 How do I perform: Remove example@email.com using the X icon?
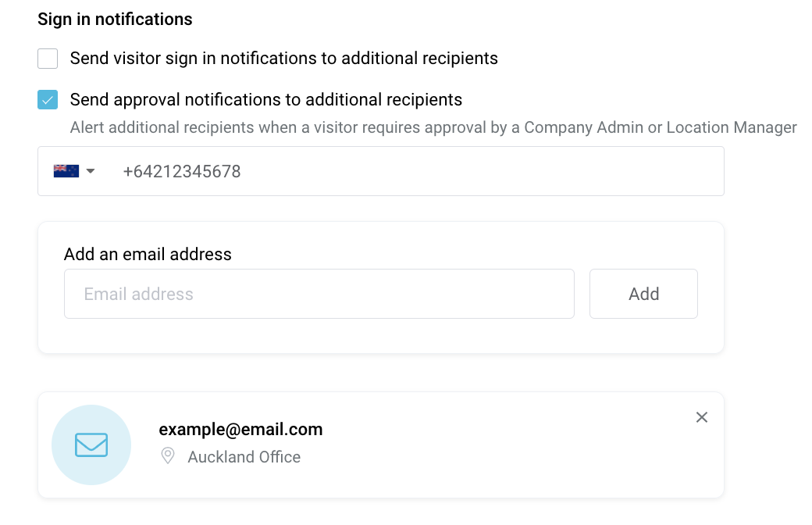pyautogui.click(x=702, y=417)
